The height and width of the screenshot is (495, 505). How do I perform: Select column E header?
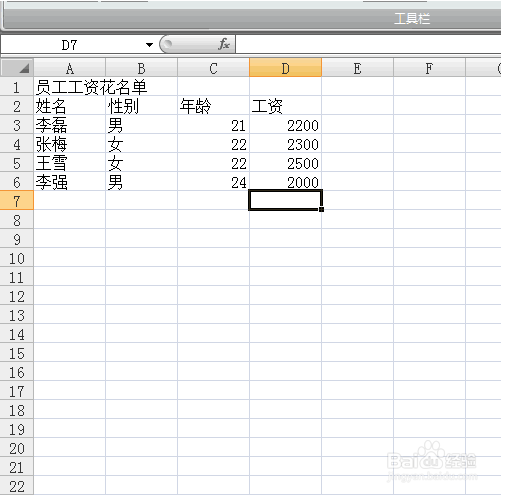click(358, 68)
